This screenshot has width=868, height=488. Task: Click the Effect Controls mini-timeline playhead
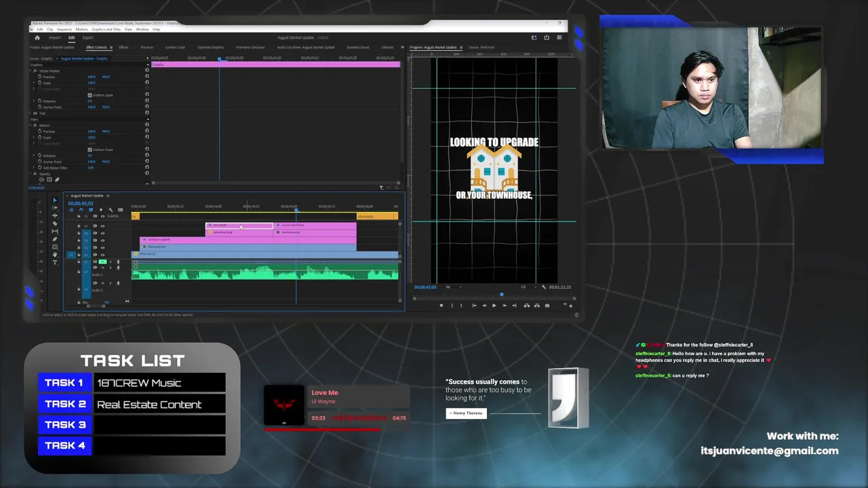pyautogui.click(x=219, y=58)
